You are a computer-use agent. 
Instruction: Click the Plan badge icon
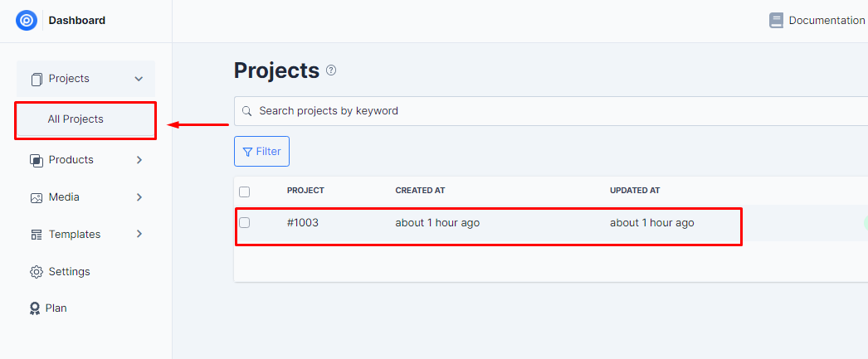click(35, 308)
